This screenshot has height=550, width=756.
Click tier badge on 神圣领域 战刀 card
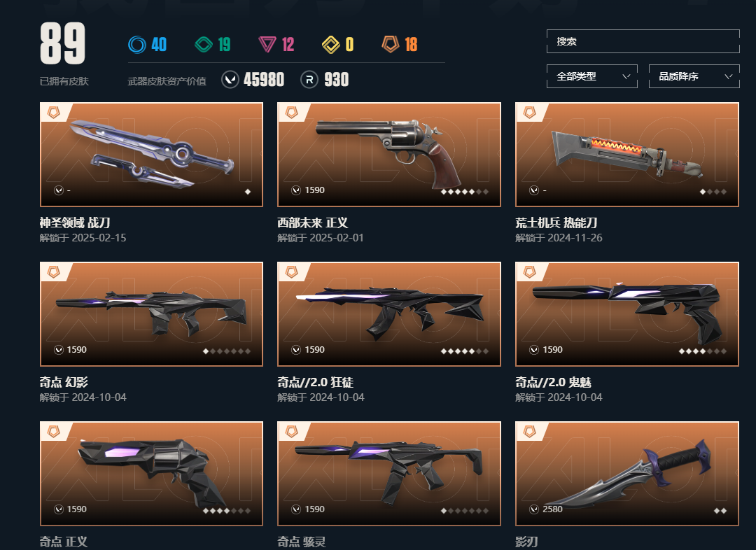(53, 113)
